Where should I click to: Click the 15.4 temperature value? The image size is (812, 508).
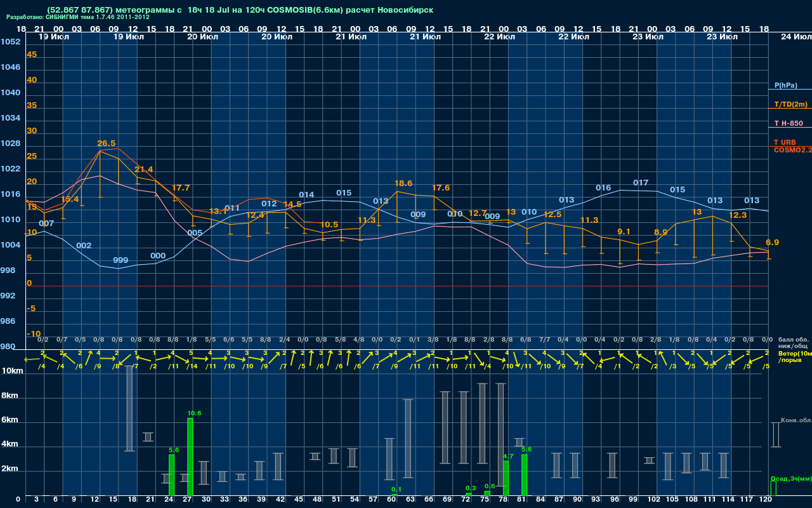tap(70, 199)
